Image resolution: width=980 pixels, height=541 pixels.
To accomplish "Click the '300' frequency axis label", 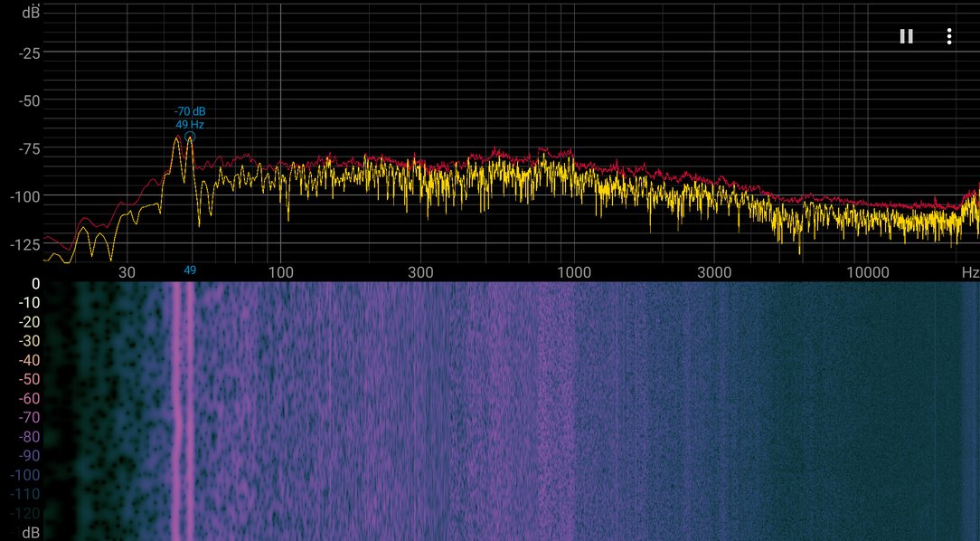I will click(x=420, y=272).
